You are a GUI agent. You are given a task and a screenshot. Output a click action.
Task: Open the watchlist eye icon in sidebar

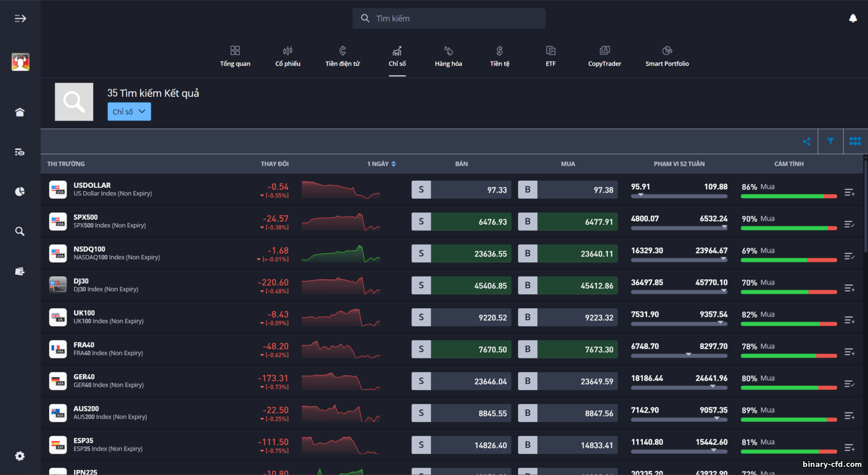tap(20, 152)
